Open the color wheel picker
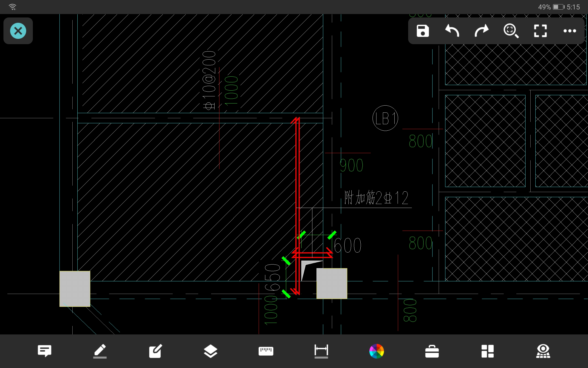588x368 pixels. coord(377,351)
